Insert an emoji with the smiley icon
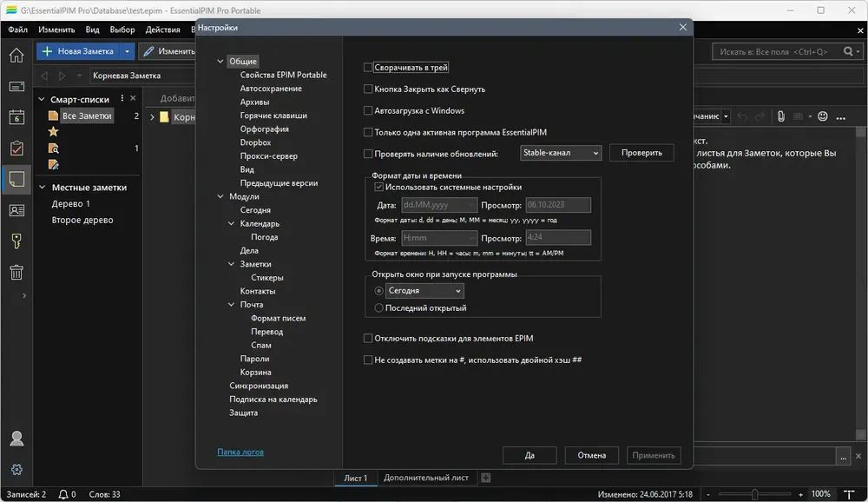The image size is (868, 502). (823, 116)
